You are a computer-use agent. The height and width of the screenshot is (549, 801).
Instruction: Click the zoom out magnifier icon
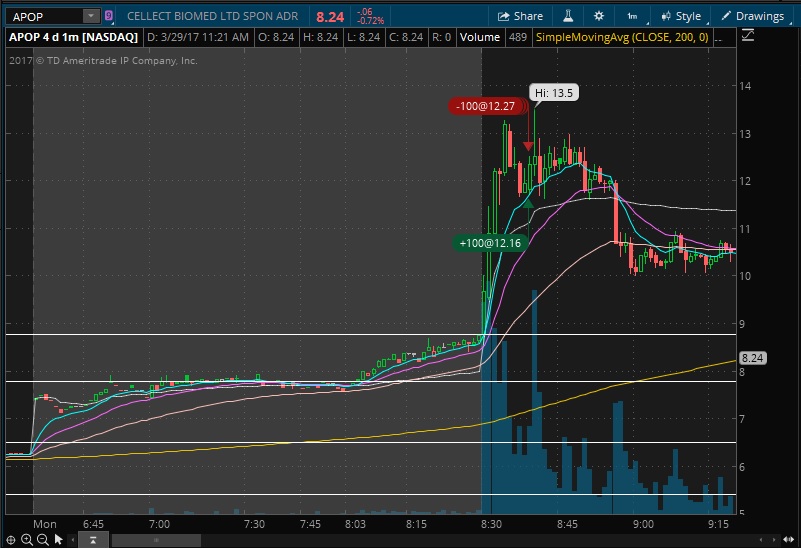[43, 539]
